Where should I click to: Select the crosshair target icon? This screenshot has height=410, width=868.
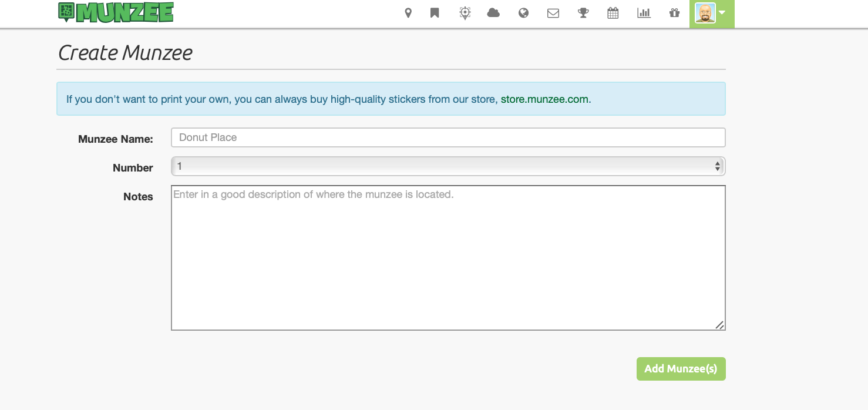[x=465, y=13]
